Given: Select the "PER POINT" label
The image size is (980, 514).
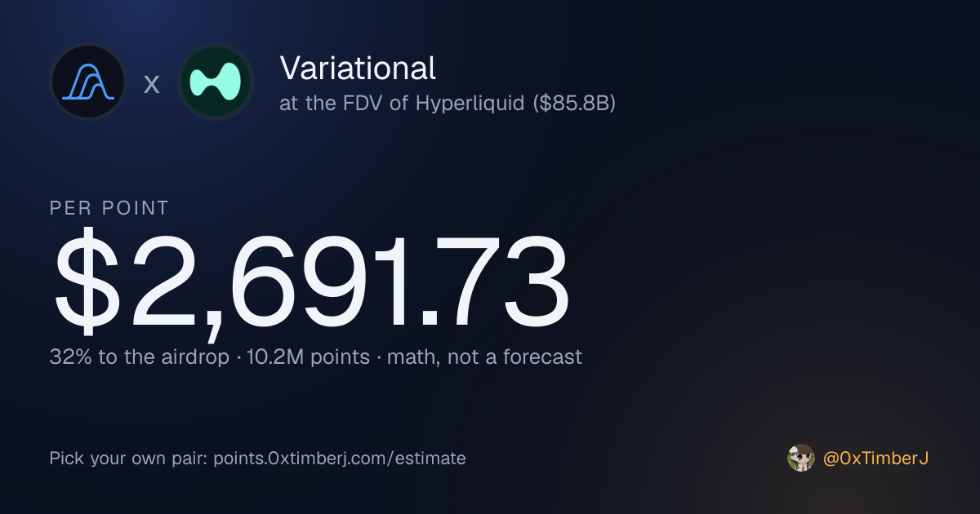Looking at the screenshot, I should coord(109,208).
